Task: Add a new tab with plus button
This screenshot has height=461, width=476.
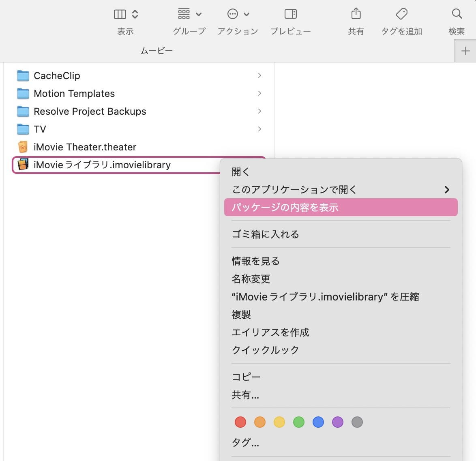Action: [x=465, y=51]
